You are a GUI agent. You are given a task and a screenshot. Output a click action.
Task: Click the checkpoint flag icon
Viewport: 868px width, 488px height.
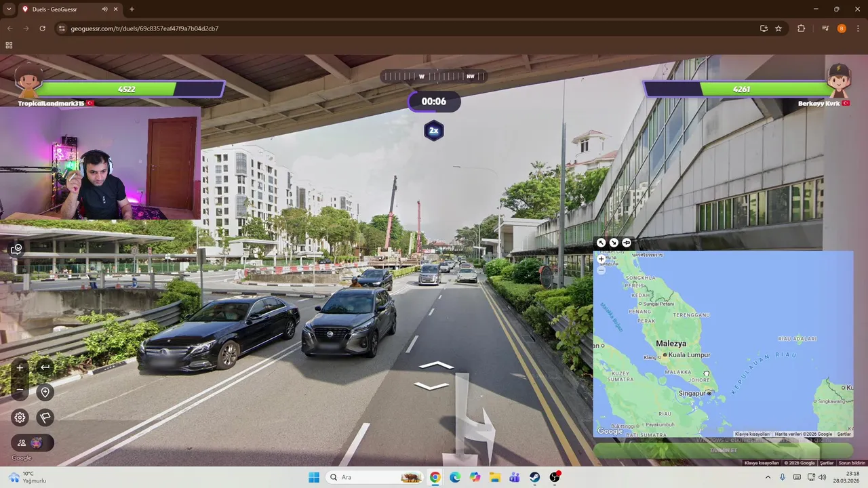[45, 418]
